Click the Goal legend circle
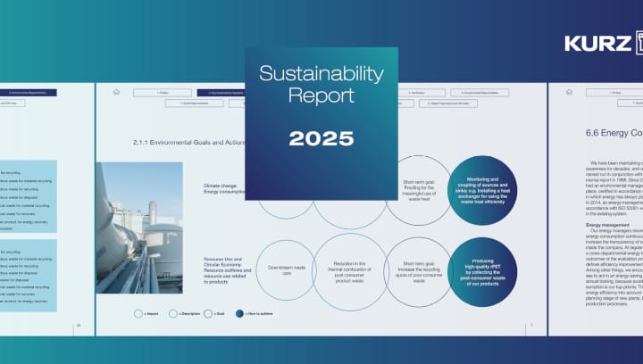The image size is (643, 364). pos(208,314)
